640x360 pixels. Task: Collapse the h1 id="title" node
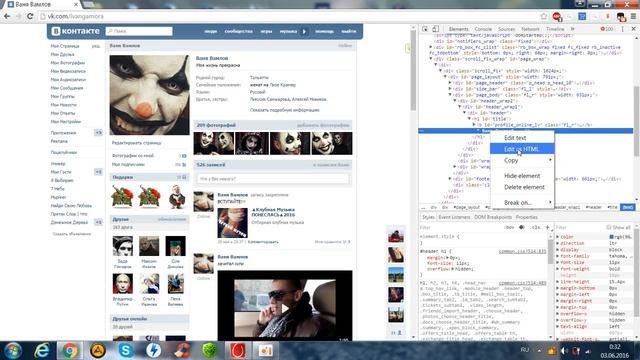469,119
